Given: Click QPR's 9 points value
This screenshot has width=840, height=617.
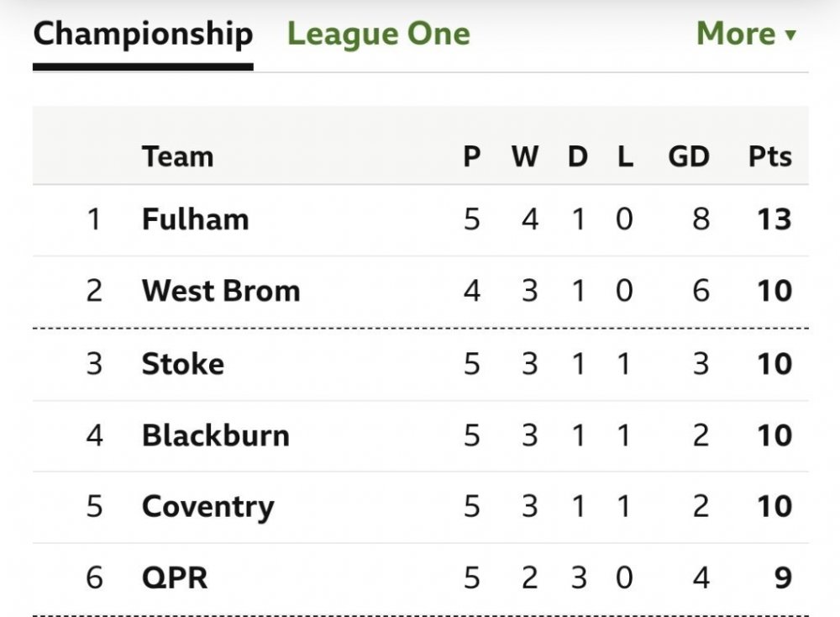Looking at the screenshot, I should pyautogui.click(x=782, y=578).
